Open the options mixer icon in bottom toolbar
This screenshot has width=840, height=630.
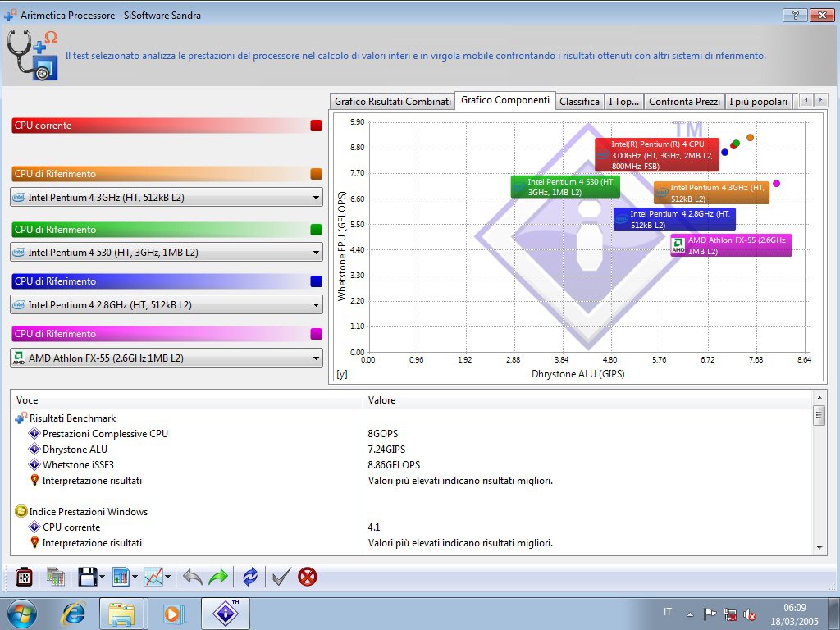[25, 577]
